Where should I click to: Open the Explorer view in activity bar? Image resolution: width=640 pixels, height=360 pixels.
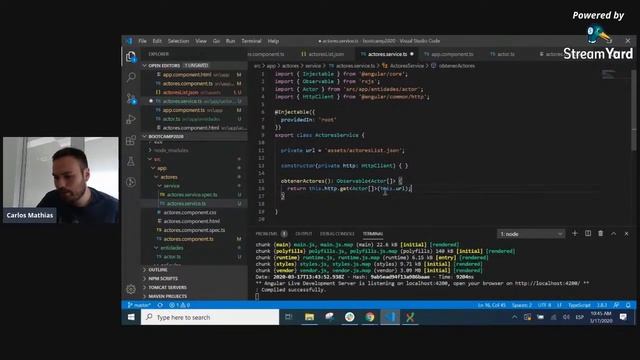(131, 57)
